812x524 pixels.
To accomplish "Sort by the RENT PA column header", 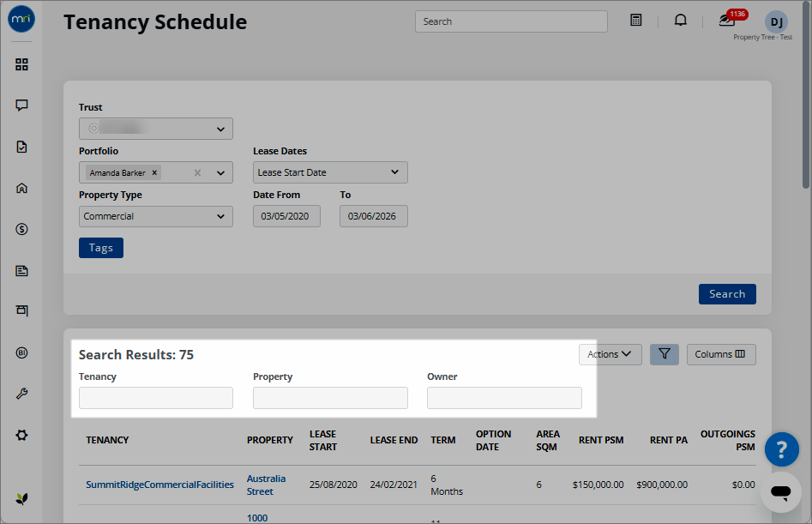I will pyautogui.click(x=669, y=440).
